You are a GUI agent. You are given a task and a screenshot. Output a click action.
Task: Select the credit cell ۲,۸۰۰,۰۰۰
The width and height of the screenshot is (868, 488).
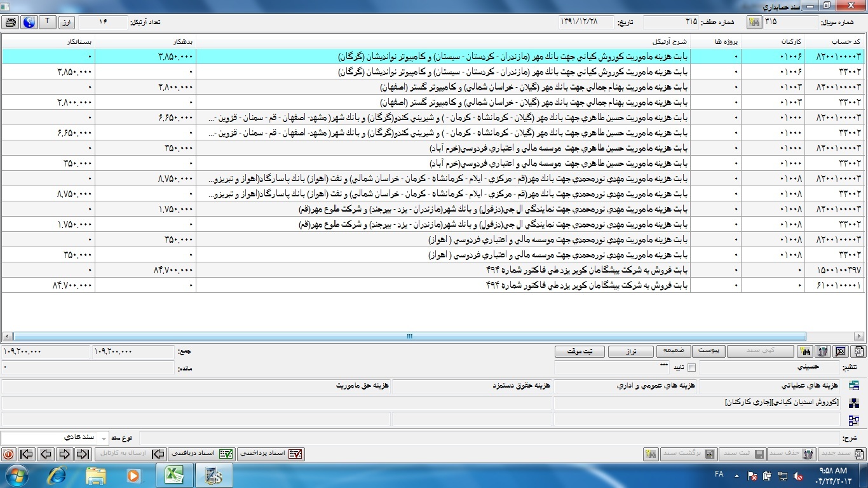click(x=48, y=102)
